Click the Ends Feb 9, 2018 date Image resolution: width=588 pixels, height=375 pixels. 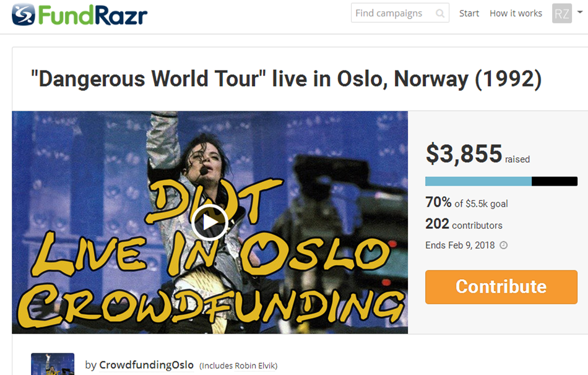tap(460, 245)
